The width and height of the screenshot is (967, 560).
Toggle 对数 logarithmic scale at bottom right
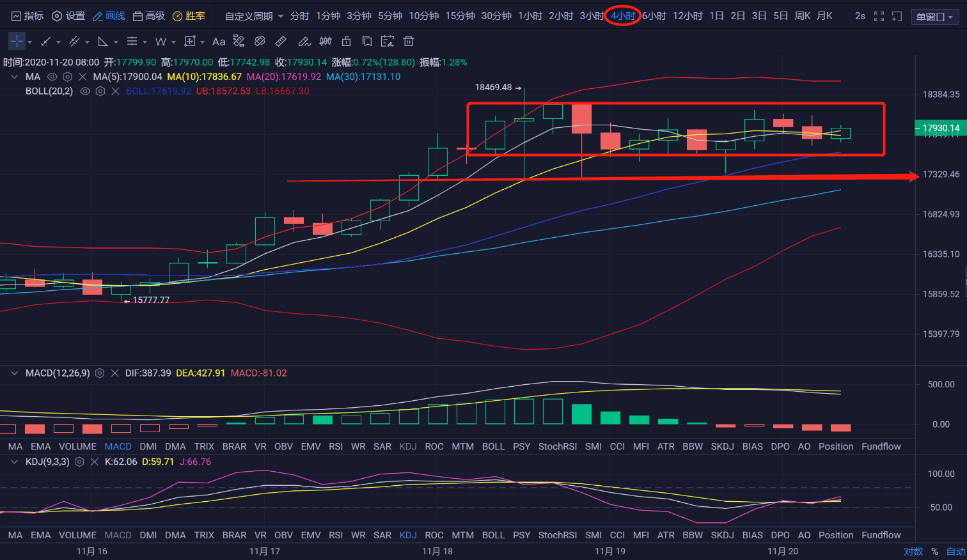[x=913, y=551]
